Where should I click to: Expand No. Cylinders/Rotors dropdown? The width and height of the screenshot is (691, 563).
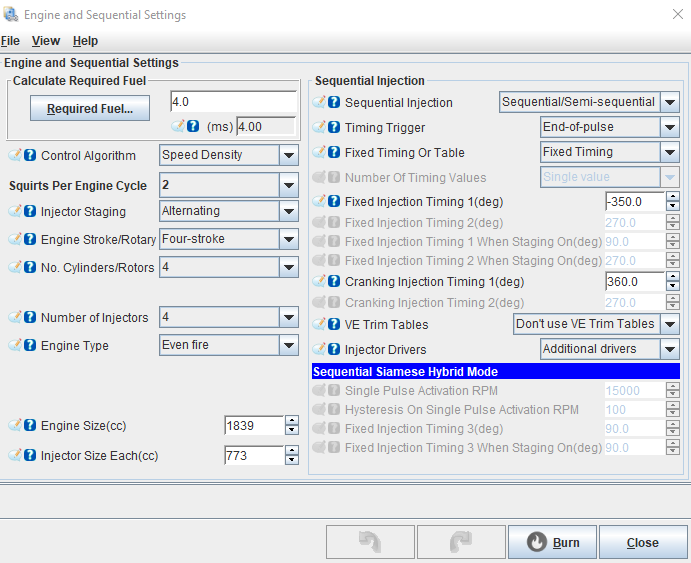pos(229,267)
